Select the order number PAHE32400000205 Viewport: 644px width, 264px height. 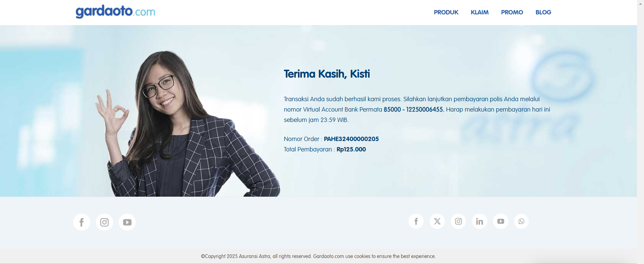tap(351, 139)
